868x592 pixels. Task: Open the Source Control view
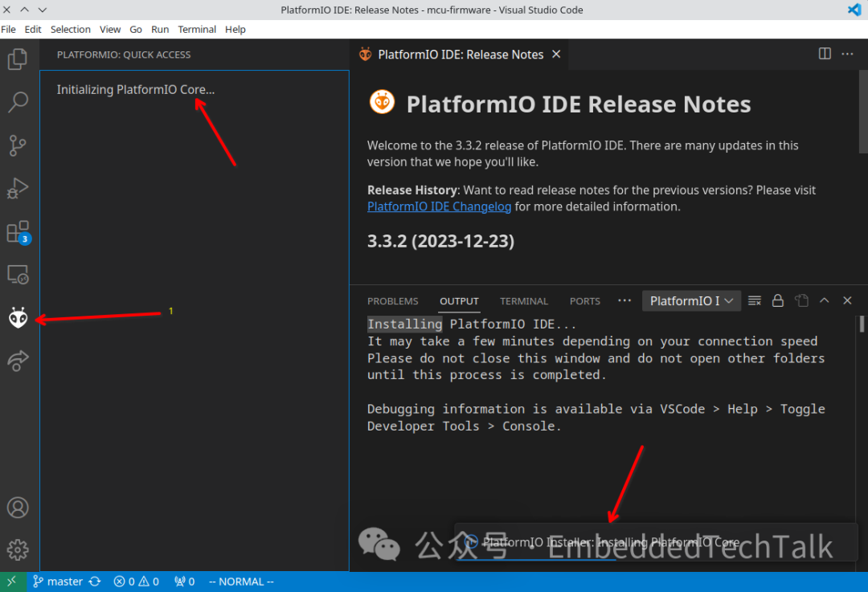point(18,145)
